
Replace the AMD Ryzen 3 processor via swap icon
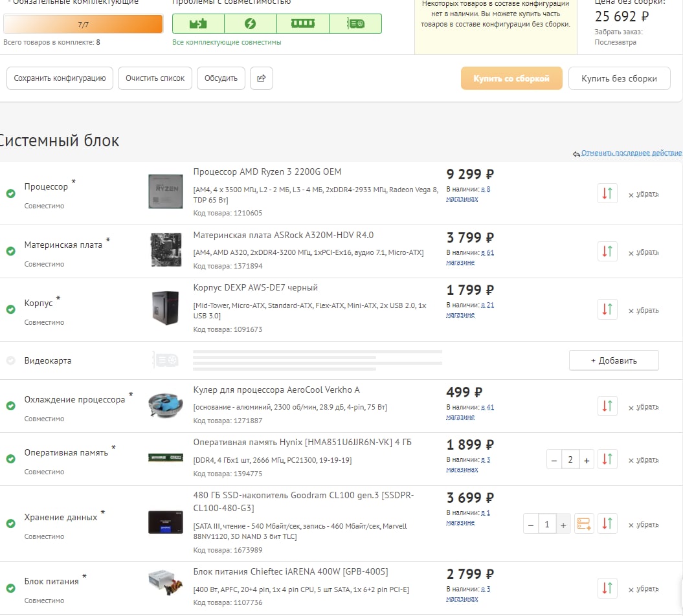click(607, 193)
